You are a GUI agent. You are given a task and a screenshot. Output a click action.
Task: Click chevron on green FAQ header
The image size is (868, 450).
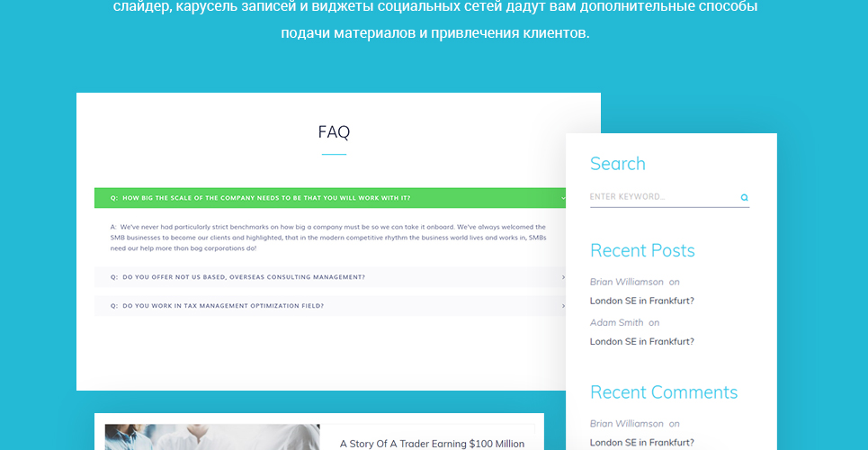[x=563, y=198]
